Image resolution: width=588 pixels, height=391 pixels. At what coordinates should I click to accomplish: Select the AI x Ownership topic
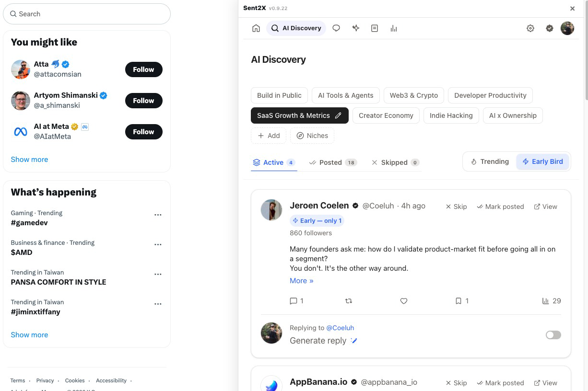(x=513, y=115)
